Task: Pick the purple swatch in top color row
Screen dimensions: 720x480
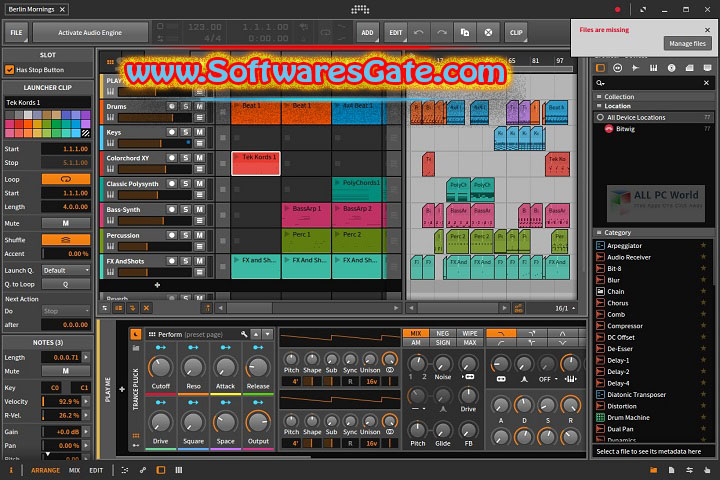Action: 85,115
